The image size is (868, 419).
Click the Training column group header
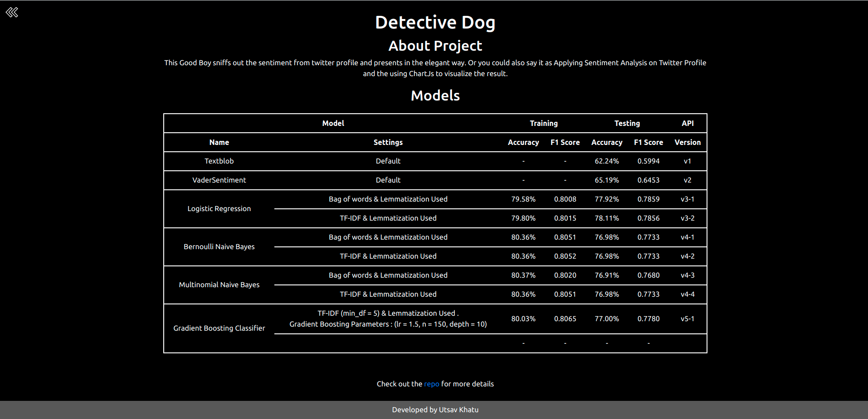tap(544, 123)
